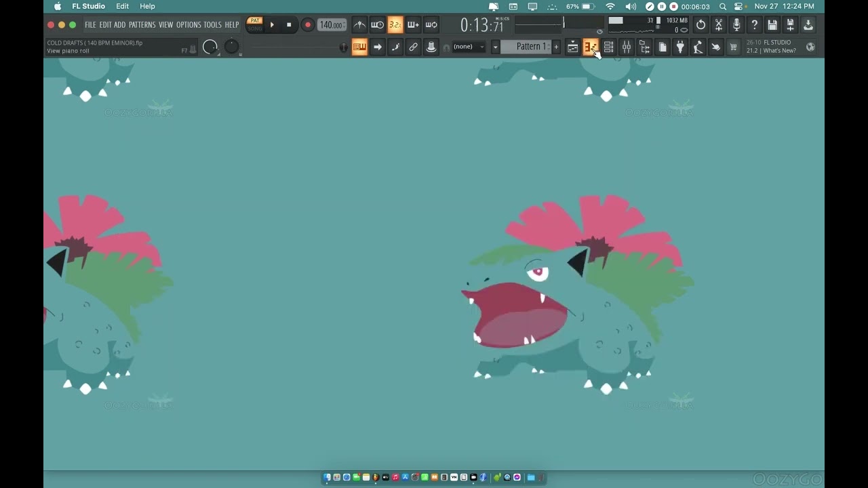Open the project picker pages icon
Image resolution: width=868 pixels, height=488 pixels.
(x=663, y=47)
